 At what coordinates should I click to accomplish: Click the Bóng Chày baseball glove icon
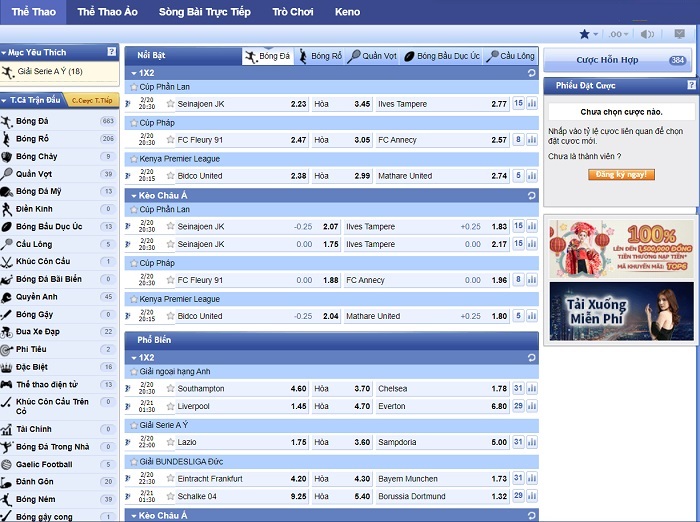[x=7, y=157]
